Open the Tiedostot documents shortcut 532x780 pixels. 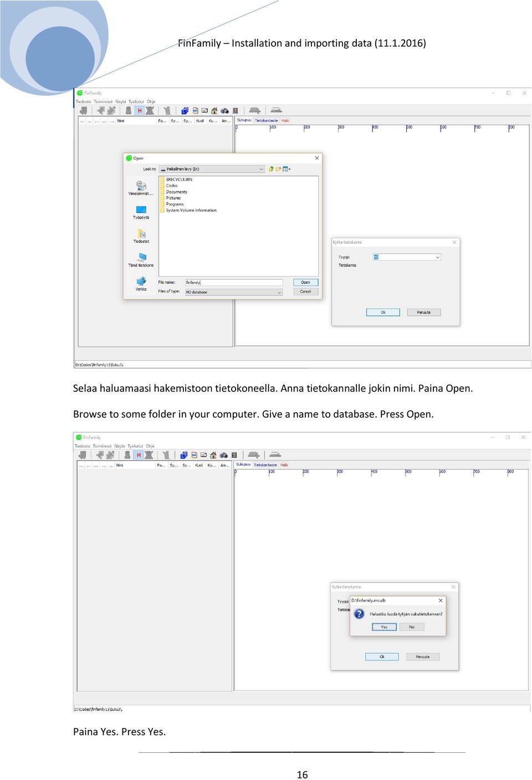pos(141,237)
